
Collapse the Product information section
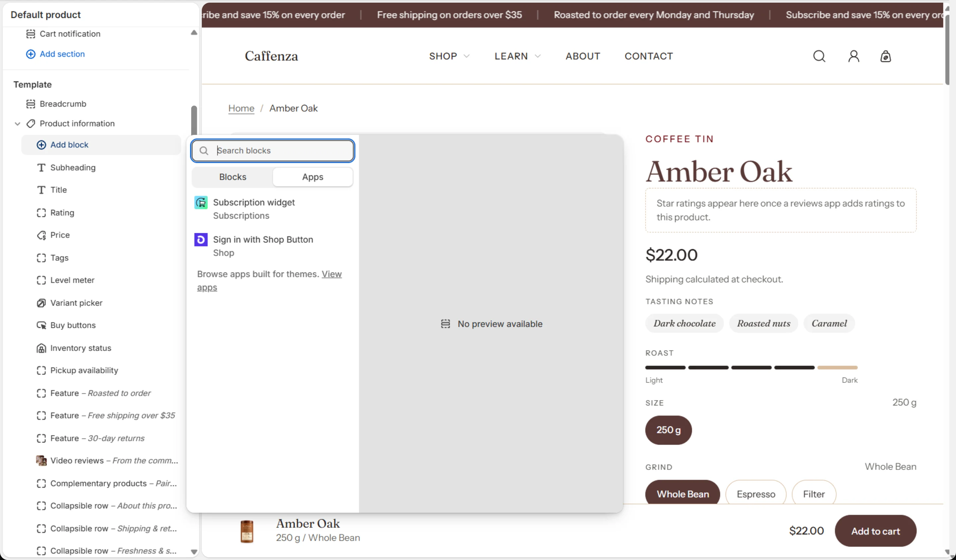point(18,124)
